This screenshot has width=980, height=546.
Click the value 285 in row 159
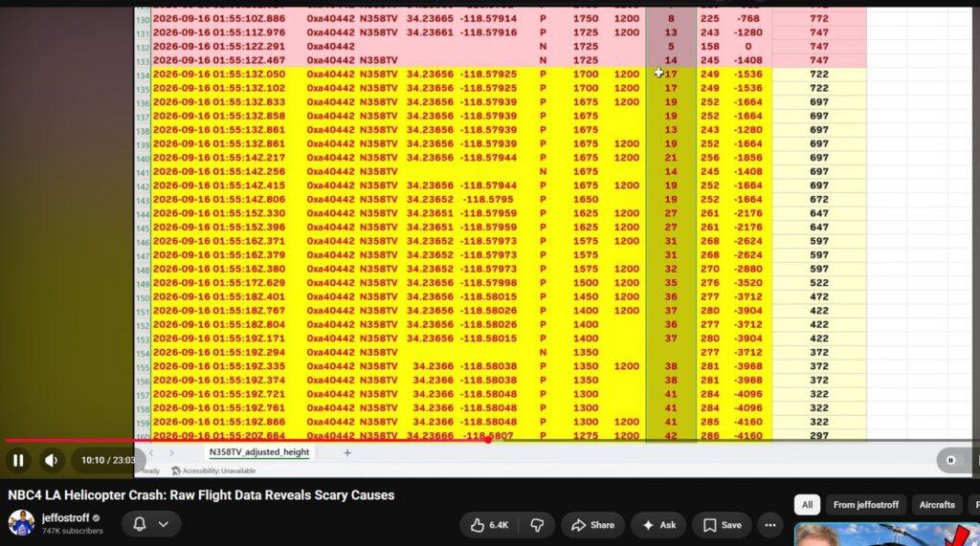pyautogui.click(x=709, y=422)
